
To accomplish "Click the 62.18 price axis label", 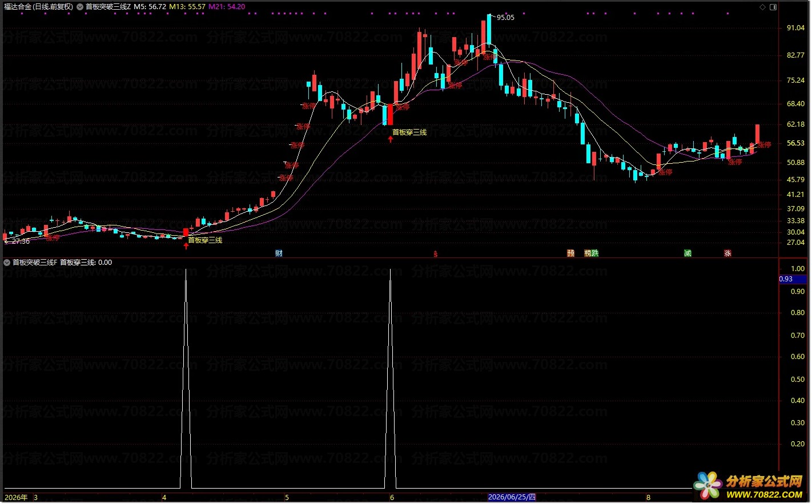I will pos(795,124).
